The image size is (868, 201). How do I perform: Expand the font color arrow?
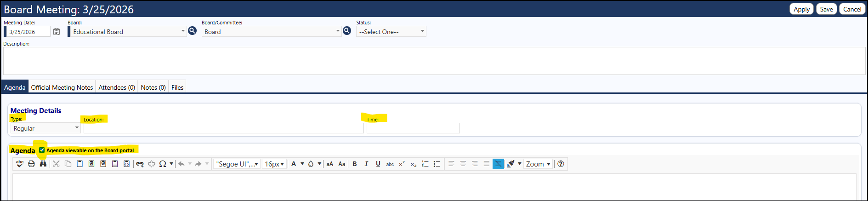[302, 164]
